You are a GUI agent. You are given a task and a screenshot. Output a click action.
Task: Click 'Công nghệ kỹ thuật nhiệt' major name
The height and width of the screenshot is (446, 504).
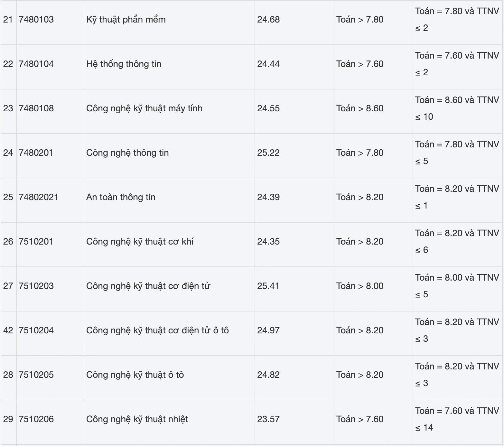[x=137, y=419]
